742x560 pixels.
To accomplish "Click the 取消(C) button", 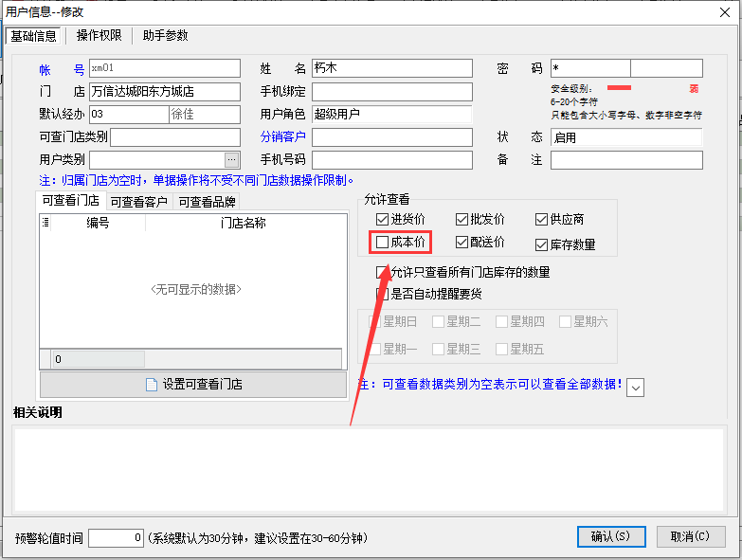I will pyautogui.click(x=691, y=537).
